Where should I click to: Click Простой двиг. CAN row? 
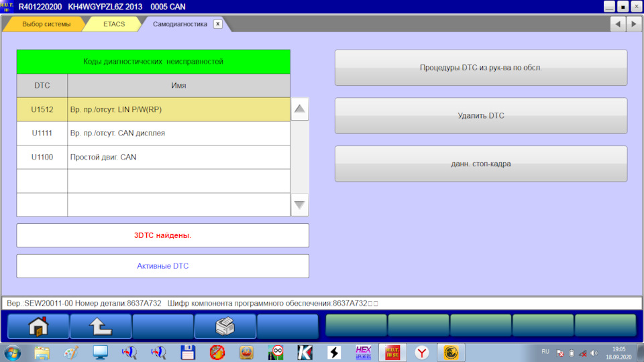(x=178, y=157)
